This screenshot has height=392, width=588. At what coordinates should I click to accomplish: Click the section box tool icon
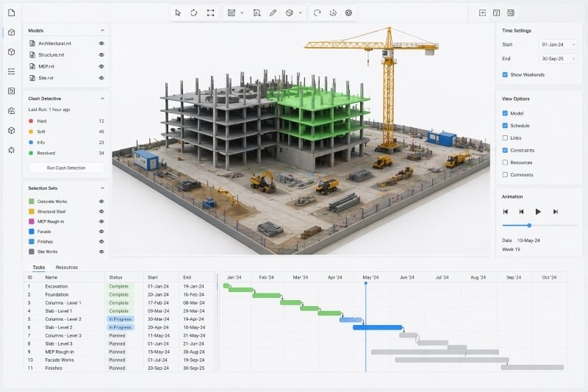[257, 13]
